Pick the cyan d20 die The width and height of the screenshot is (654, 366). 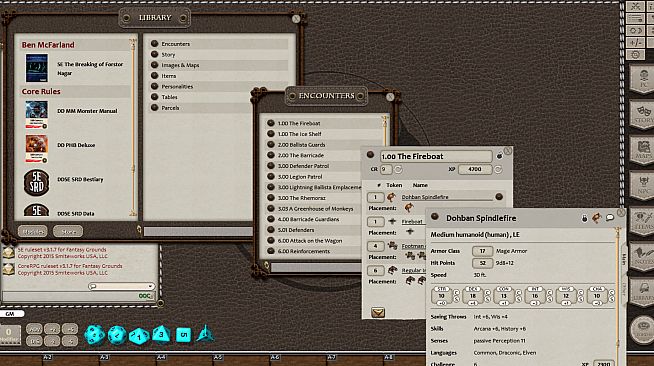95,335
